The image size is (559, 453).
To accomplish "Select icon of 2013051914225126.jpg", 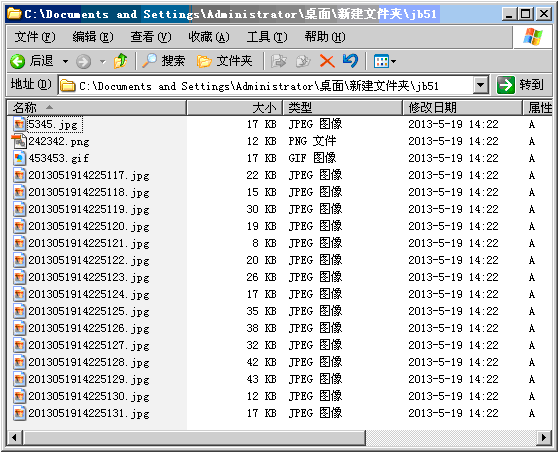I will click(x=19, y=328).
